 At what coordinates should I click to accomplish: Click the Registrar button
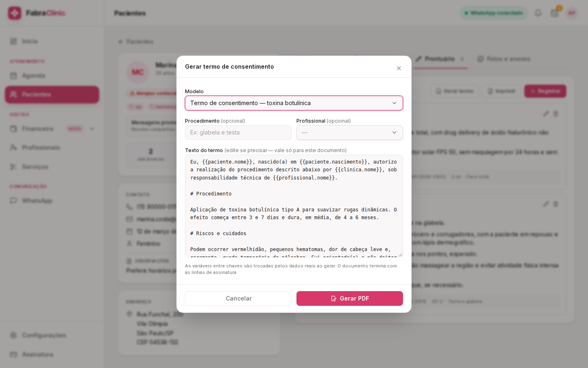tap(545, 91)
